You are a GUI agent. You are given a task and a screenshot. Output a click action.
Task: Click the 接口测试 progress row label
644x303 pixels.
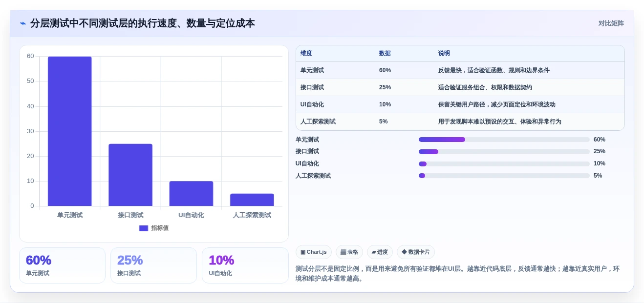coord(307,151)
